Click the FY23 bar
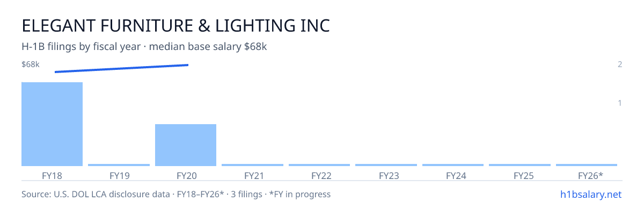This screenshot has width=644, height=215. tap(386, 165)
